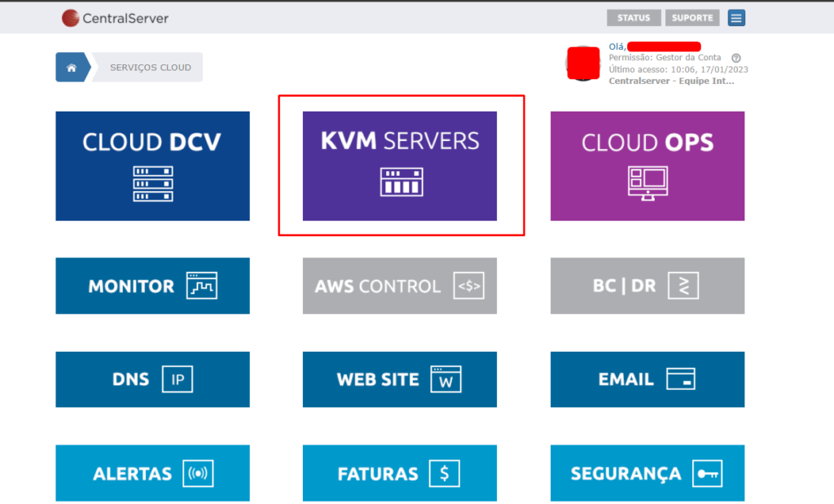Click the KVM keyboard icon on KVM SERVERS
The height and width of the screenshot is (504, 834).
400,182
